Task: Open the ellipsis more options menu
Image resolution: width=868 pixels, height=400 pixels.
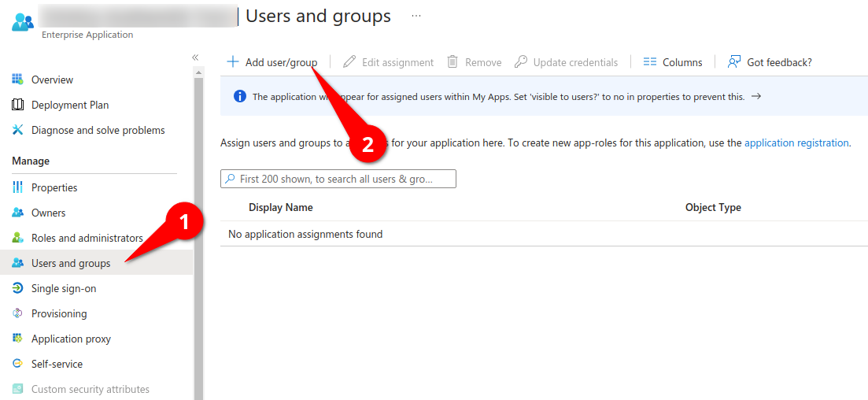Action: (416, 16)
